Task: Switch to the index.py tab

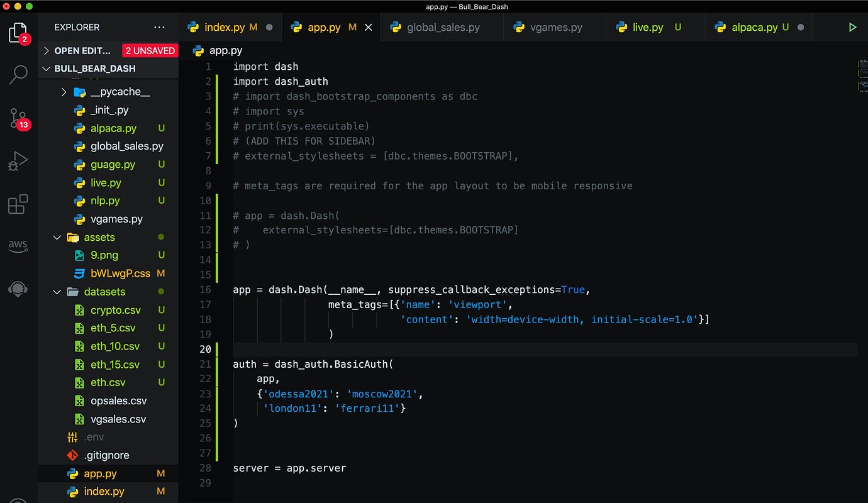Action: coord(225,27)
